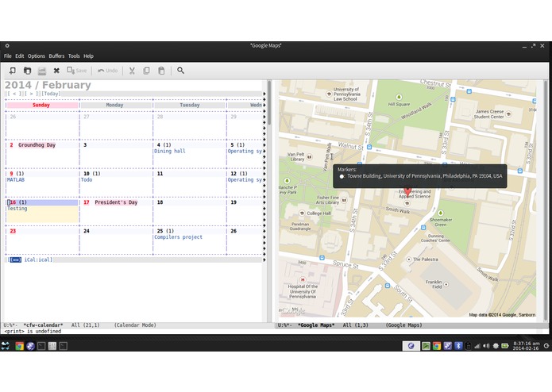Viewport: 552px width, 392px height.
Task: Select the Testing event on the 16th
Action: click(x=17, y=209)
